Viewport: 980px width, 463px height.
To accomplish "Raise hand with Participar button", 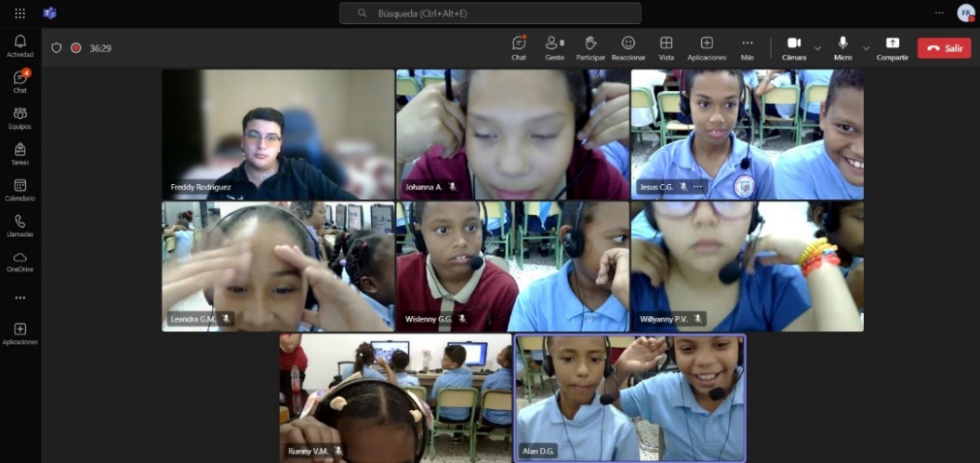I will tap(590, 47).
